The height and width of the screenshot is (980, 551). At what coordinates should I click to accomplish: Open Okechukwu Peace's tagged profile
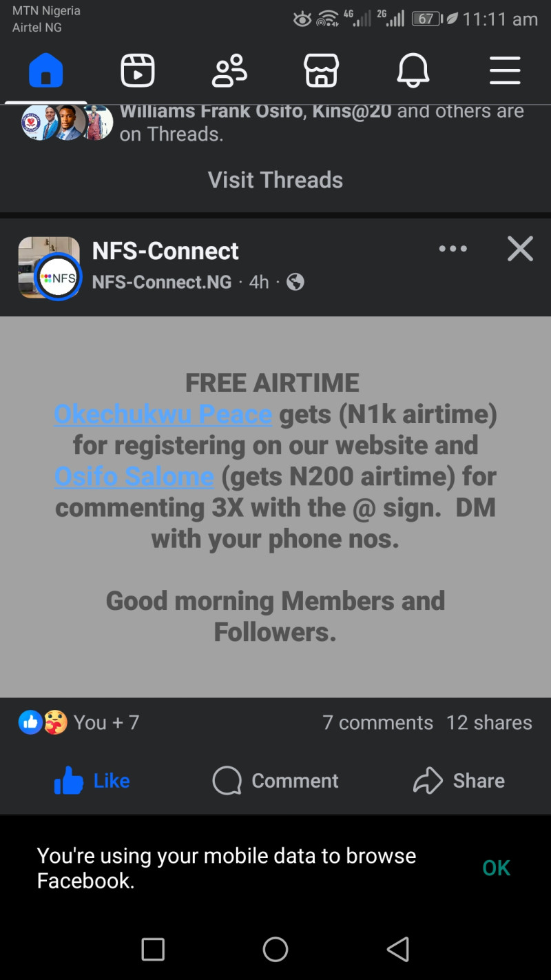coord(163,414)
